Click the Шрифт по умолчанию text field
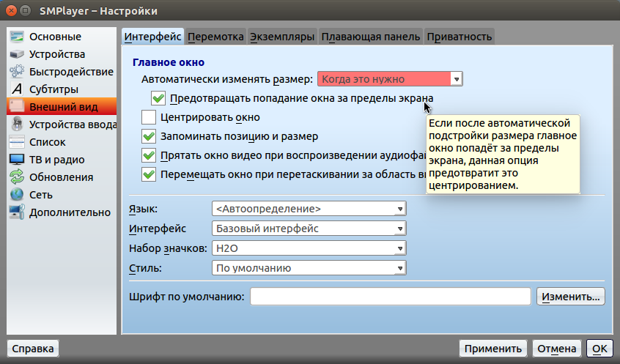 tap(391, 297)
